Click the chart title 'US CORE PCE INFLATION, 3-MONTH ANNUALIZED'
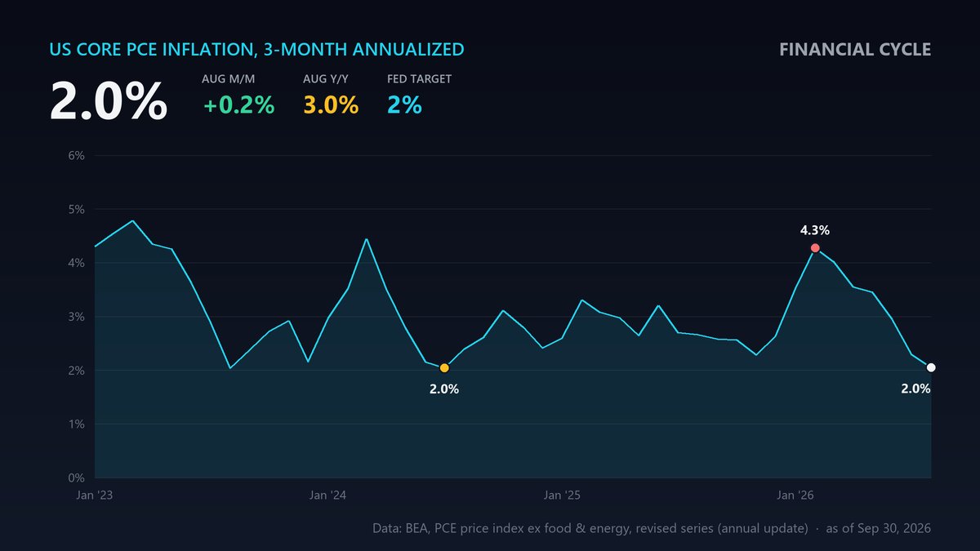This screenshot has height=551, width=980. click(x=256, y=50)
